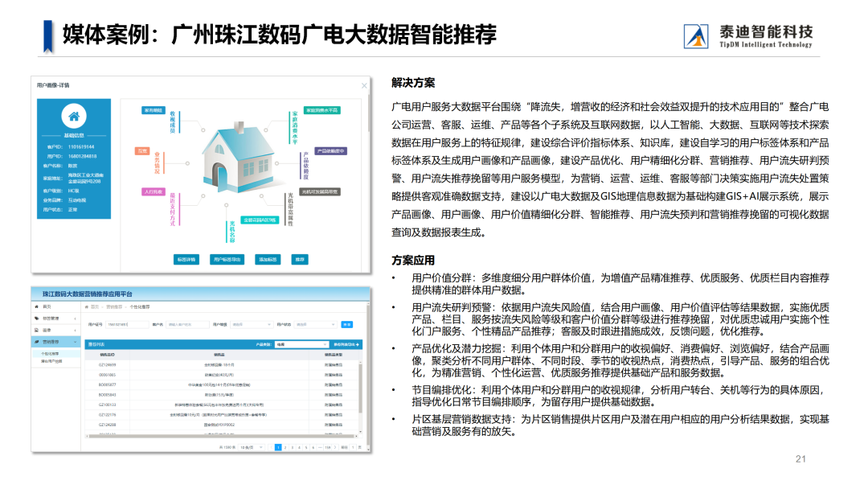The width and height of the screenshot is (868, 489).
Task: Click the 用户标签导出 button
Action: pos(227,259)
